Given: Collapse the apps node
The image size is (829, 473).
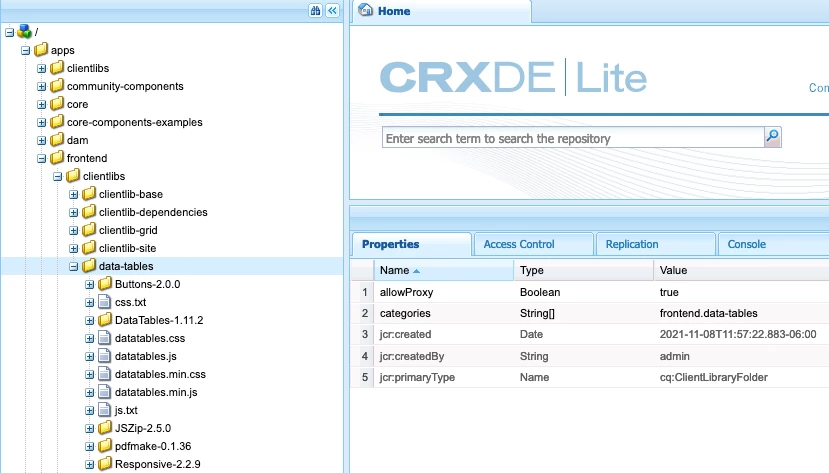Looking at the screenshot, I should click(25, 51).
